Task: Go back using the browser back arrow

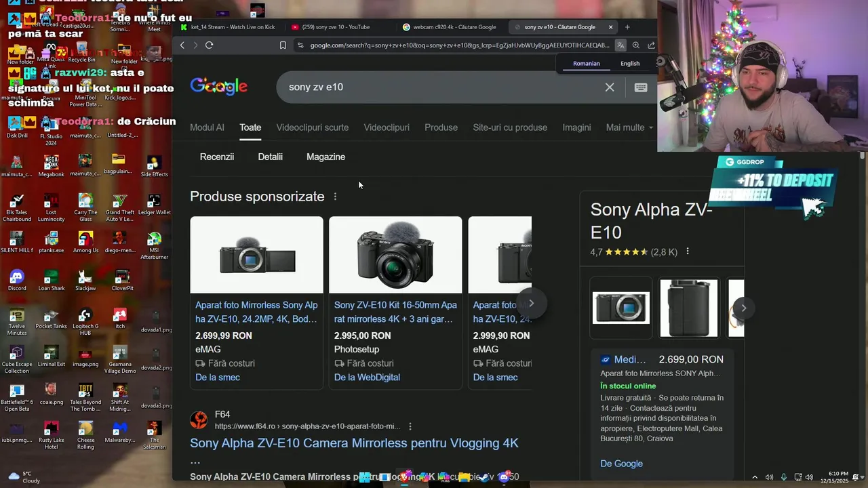Action: coord(182,45)
